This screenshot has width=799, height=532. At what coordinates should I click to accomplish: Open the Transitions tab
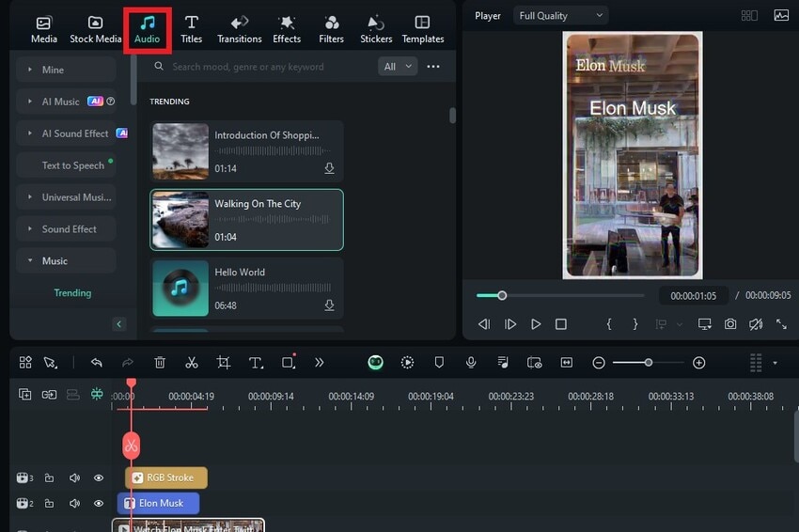pyautogui.click(x=239, y=29)
